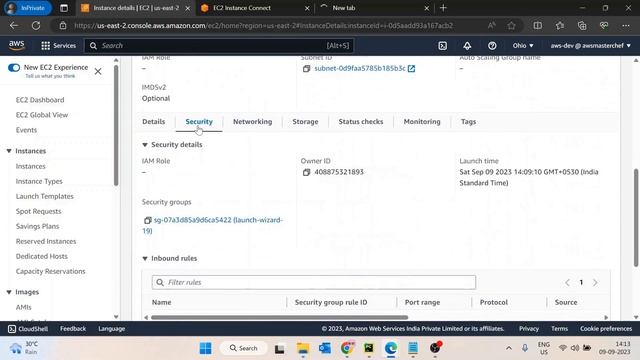The width and height of the screenshot is (640, 360).
Task: Open the Tags tab
Action: click(x=468, y=122)
